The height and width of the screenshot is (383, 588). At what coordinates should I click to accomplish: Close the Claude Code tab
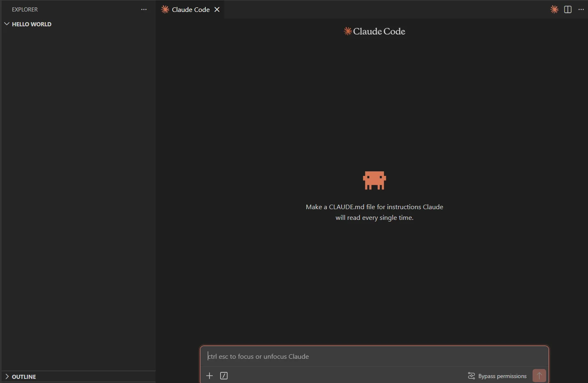pos(217,9)
